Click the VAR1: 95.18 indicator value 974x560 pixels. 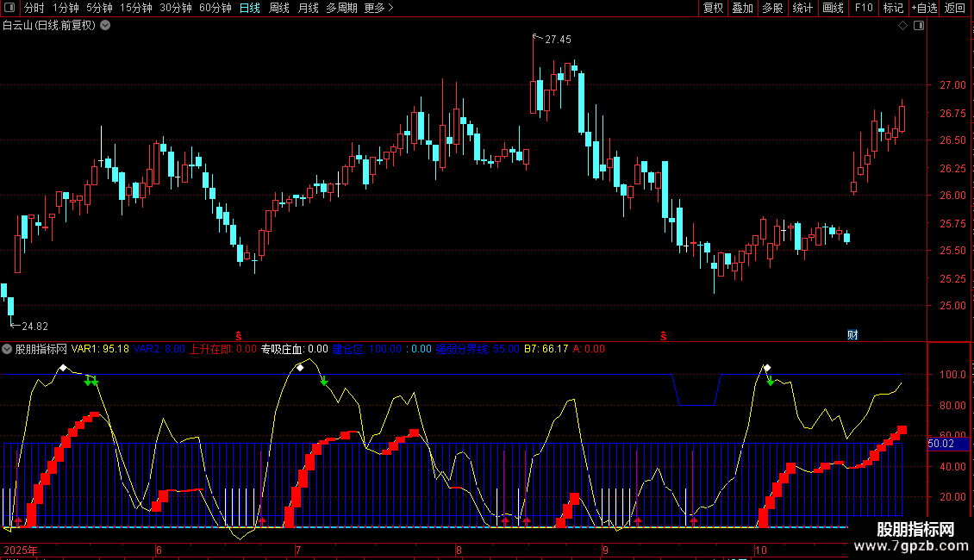[100, 349]
